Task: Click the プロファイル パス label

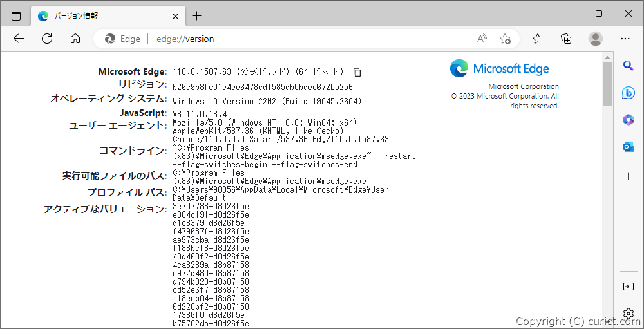Action: click(x=127, y=193)
